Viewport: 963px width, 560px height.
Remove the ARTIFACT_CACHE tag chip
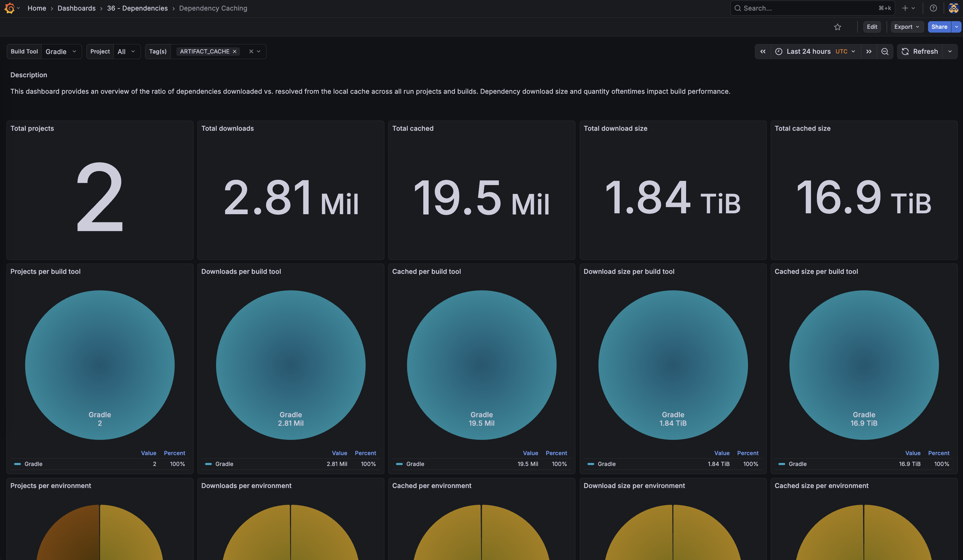235,51
